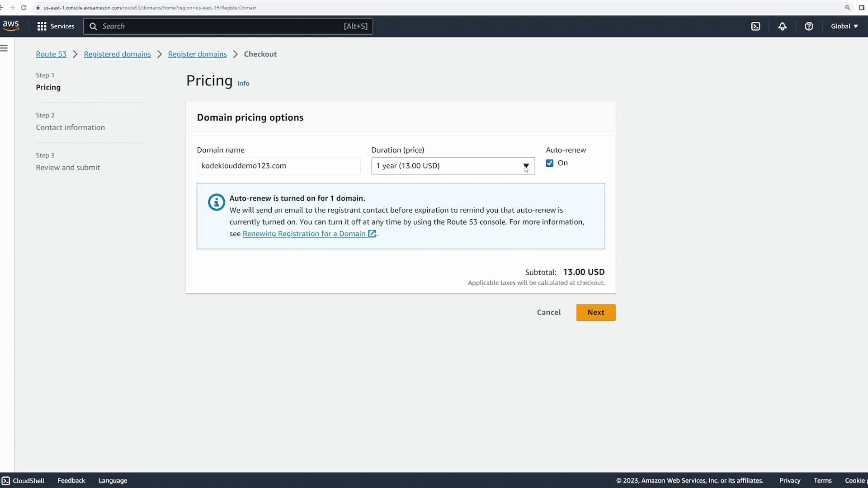Image resolution: width=868 pixels, height=488 pixels.
Task: Click the browser zoom magnifier icon
Action: click(x=847, y=8)
